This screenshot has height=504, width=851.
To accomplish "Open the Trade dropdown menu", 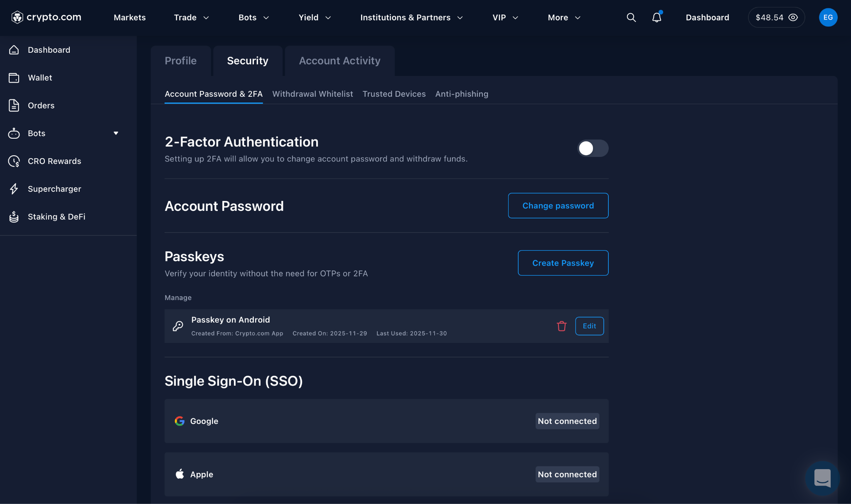I will tap(191, 17).
